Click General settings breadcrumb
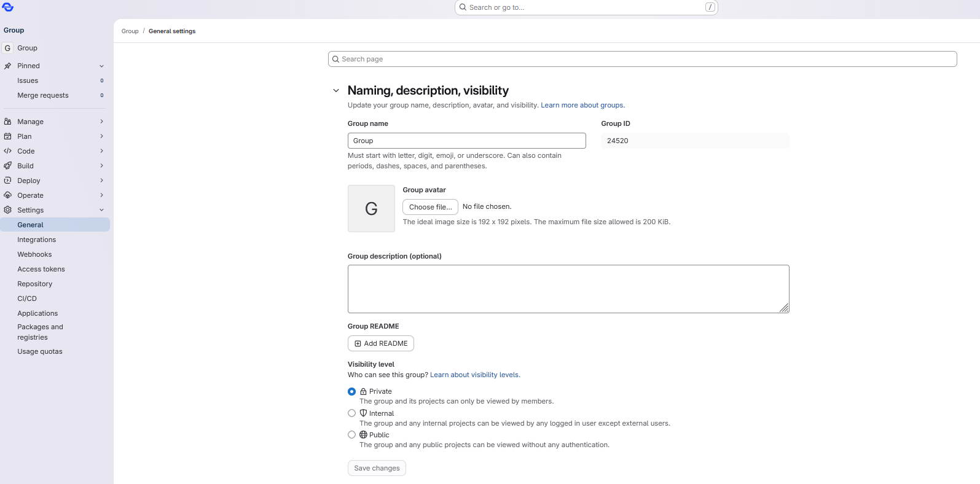Viewport: 980px width, 484px height. [x=172, y=31]
